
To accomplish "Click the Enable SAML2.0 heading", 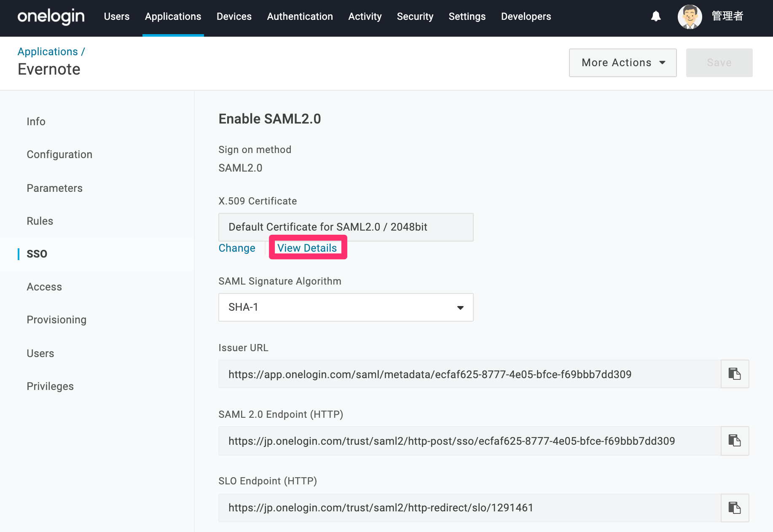I will (x=270, y=119).
